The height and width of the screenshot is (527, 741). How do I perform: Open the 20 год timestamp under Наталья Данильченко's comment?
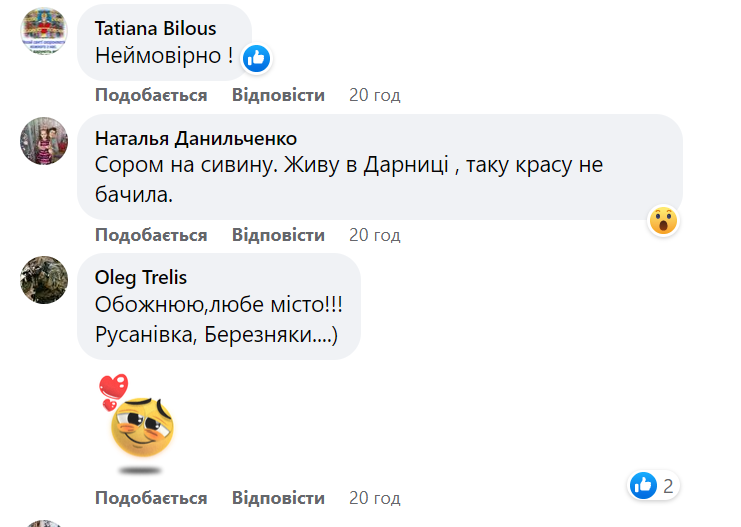(374, 235)
